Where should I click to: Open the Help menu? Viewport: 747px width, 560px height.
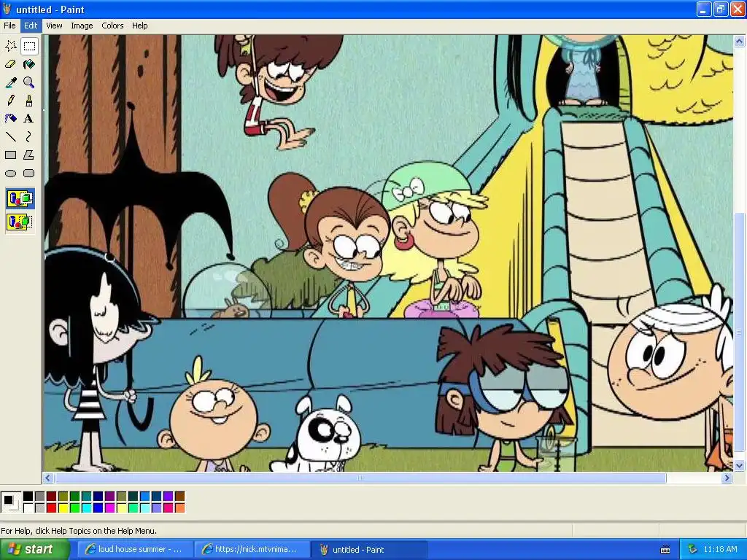click(139, 26)
